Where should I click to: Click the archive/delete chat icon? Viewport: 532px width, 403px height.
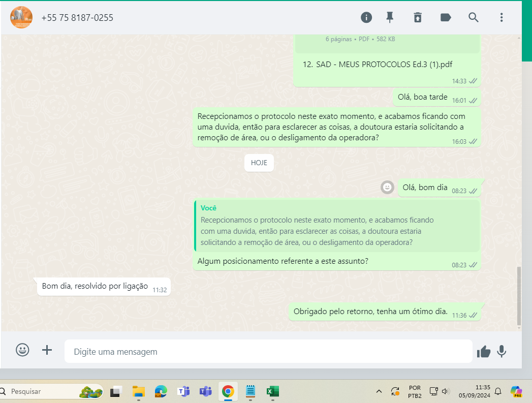[x=418, y=17]
